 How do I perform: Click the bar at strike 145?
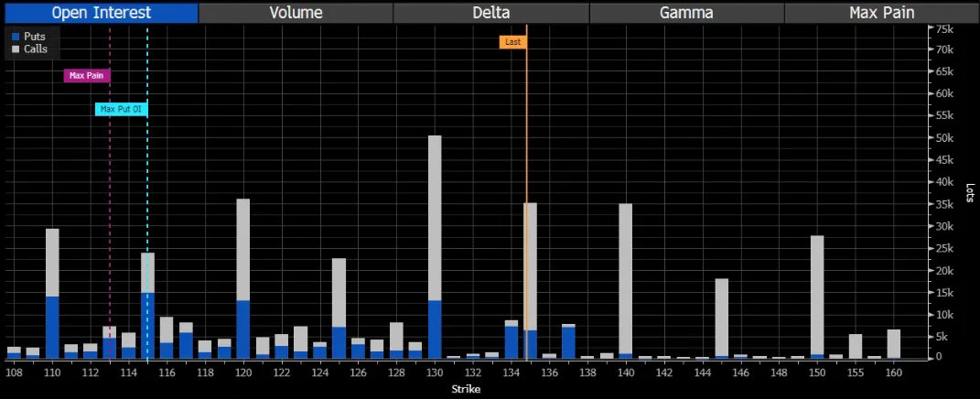[722, 319]
